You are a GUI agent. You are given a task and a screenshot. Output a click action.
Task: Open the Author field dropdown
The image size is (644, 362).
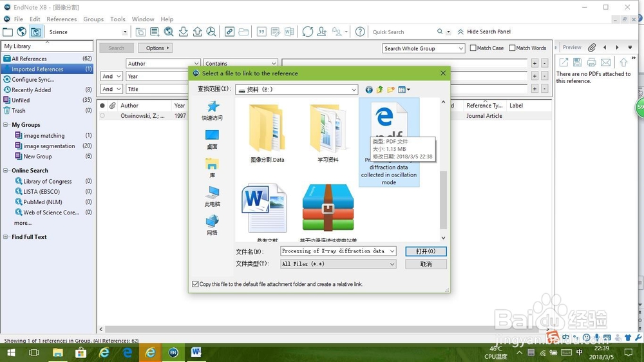click(x=196, y=64)
